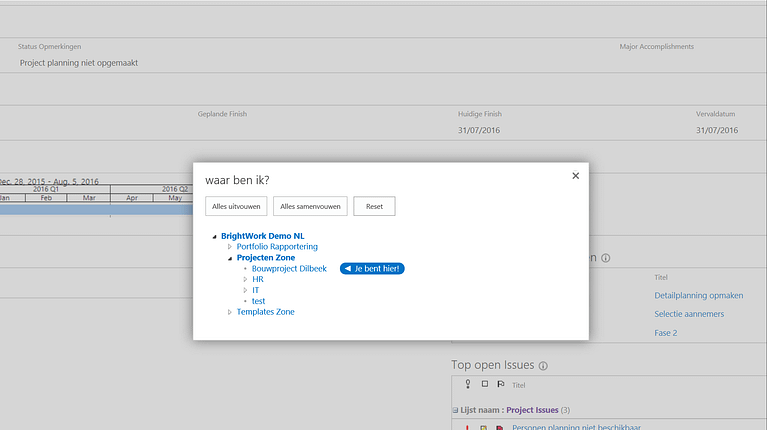Screen dimensions: 767x430
Task: Expand the IT node arrow
Action: (x=245, y=290)
